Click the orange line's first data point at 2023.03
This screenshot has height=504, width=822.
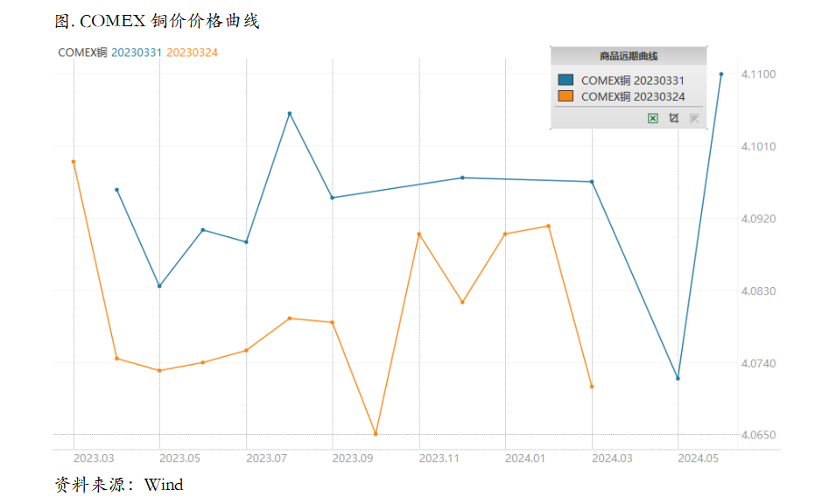coord(74,162)
